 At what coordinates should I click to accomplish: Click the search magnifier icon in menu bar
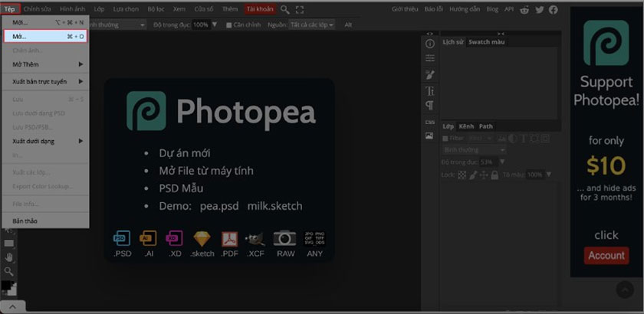(x=285, y=9)
